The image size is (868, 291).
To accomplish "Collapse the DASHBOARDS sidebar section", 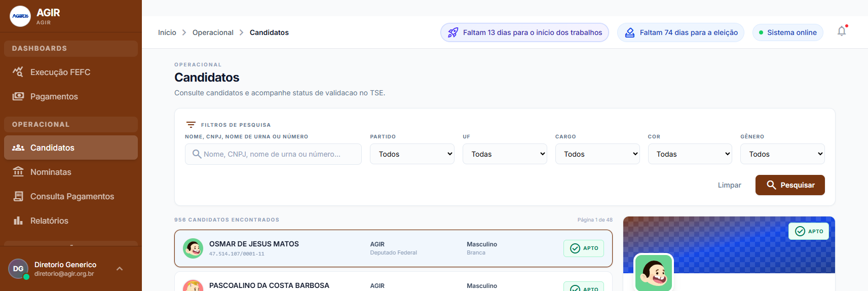I will [x=71, y=49].
